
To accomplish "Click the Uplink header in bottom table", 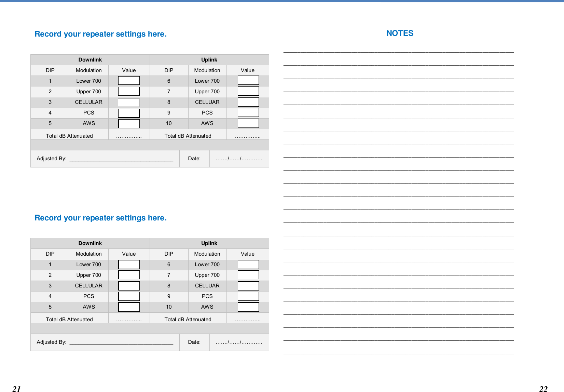I will (x=209, y=243).
